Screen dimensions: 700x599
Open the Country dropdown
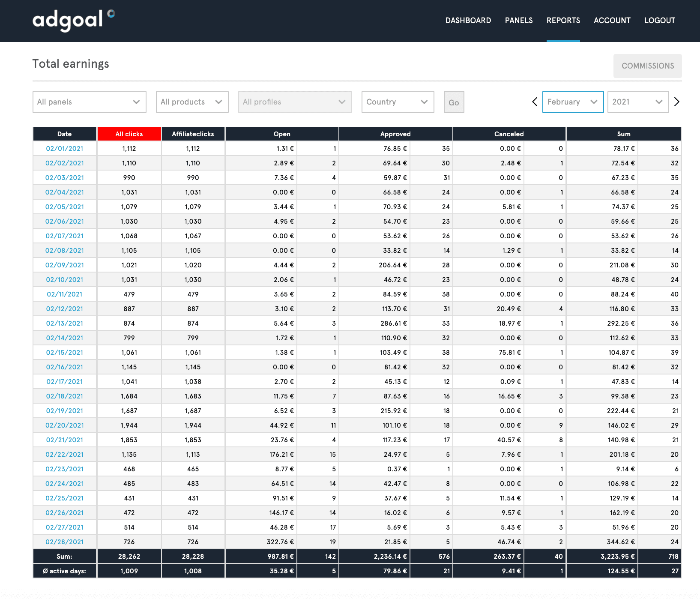(398, 102)
